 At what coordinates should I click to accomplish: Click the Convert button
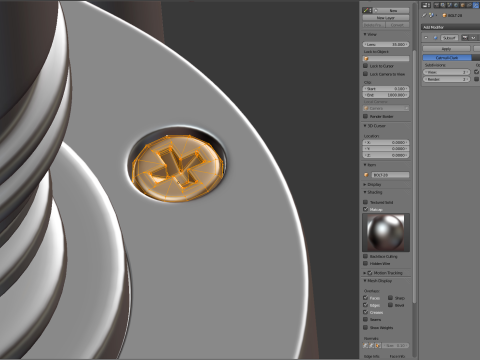point(397,25)
